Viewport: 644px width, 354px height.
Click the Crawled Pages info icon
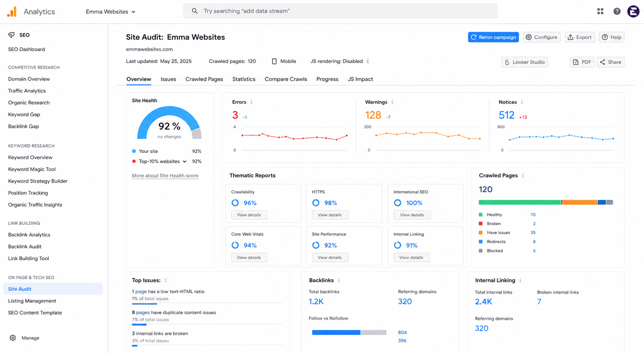(523, 175)
